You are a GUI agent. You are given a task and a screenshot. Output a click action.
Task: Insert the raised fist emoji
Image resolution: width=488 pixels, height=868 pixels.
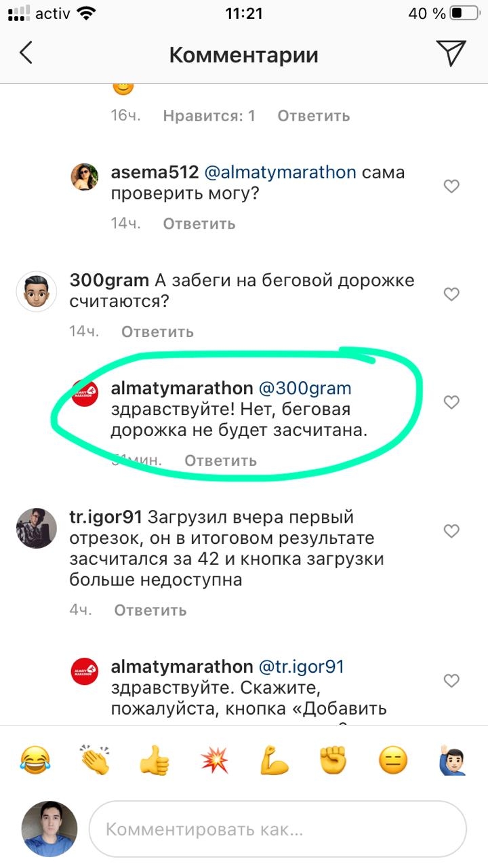[x=333, y=759]
